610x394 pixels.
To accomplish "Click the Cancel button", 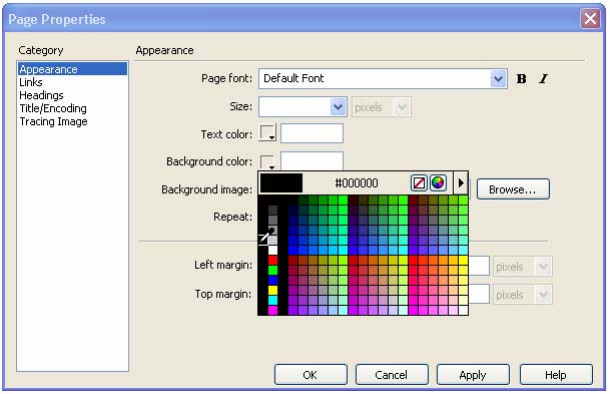I will point(392,375).
